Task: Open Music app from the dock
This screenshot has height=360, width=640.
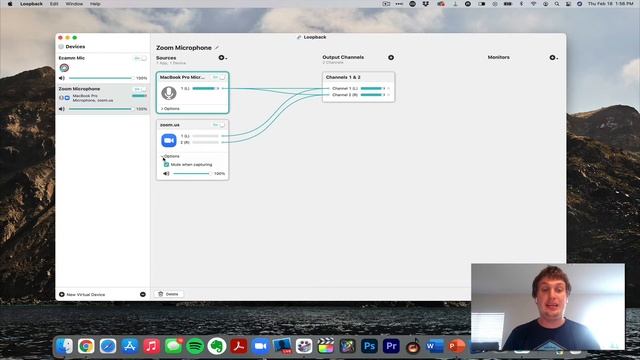Action: click(x=151, y=346)
